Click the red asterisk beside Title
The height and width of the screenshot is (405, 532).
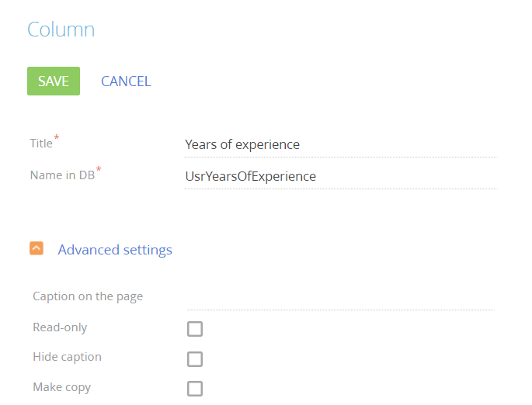click(x=57, y=138)
